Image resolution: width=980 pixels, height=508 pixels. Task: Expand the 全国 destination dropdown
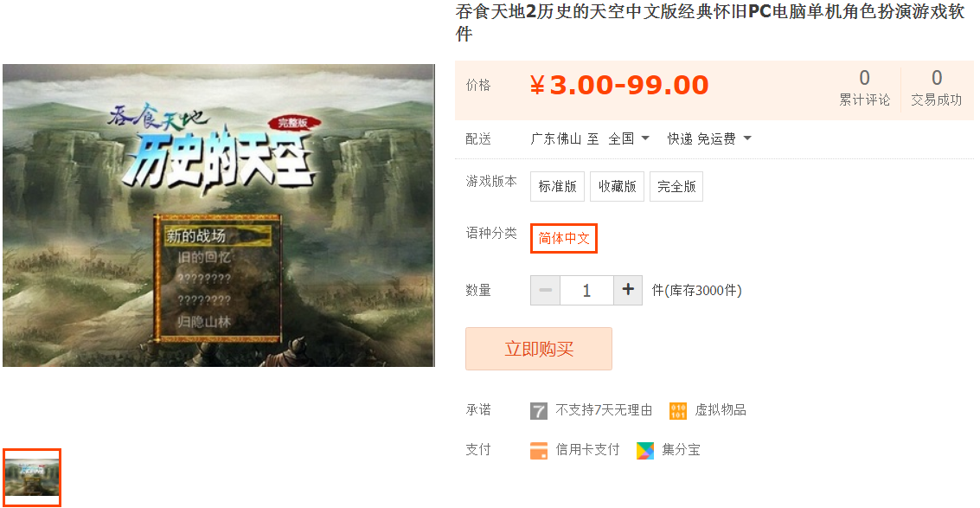coord(630,138)
